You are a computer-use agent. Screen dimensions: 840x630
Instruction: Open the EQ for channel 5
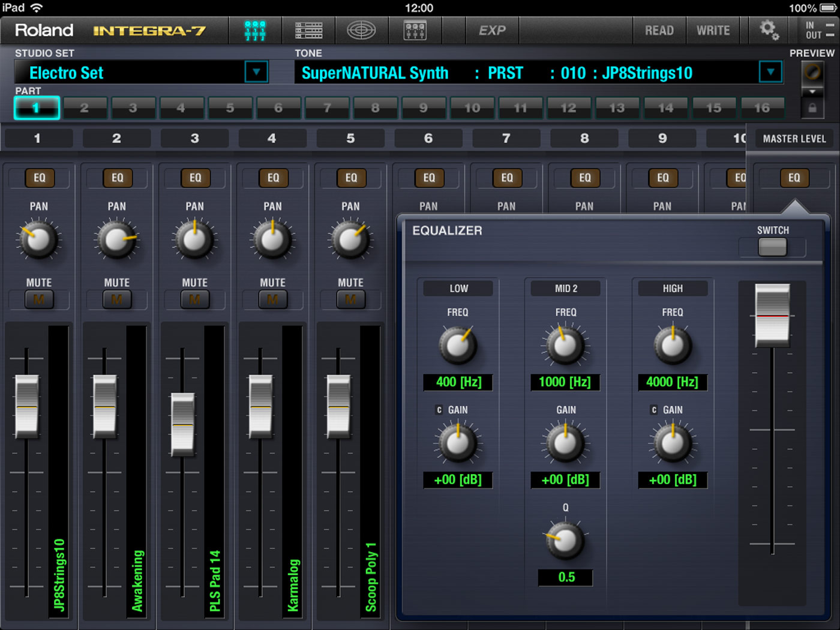pyautogui.click(x=351, y=178)
